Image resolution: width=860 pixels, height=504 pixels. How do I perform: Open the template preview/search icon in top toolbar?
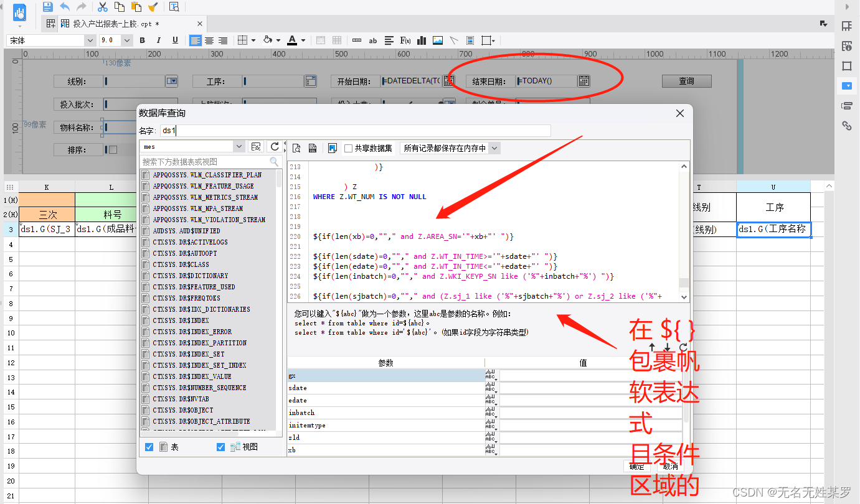coord(174,7)
